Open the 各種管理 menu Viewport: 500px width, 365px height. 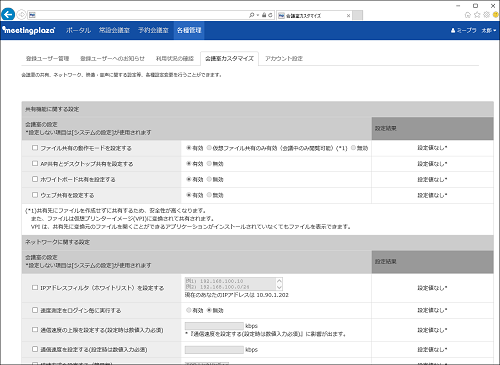coord(189,30)
